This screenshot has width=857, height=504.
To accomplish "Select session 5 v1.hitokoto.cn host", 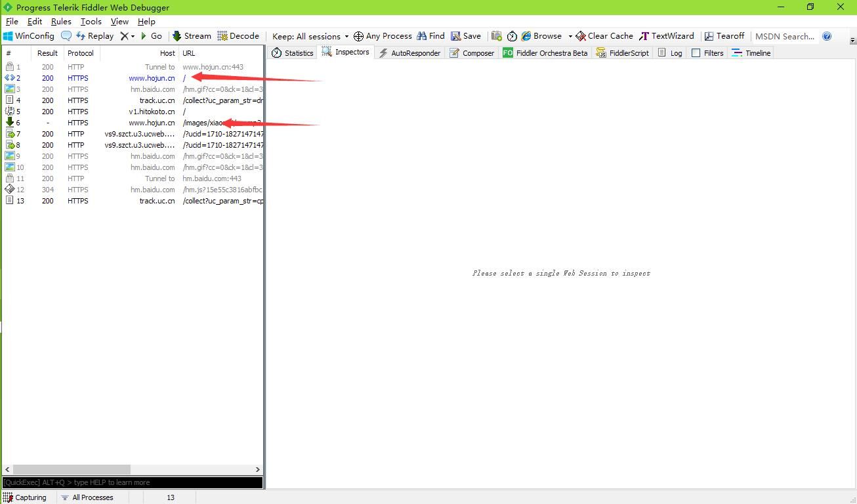I will tap(152, 112).
